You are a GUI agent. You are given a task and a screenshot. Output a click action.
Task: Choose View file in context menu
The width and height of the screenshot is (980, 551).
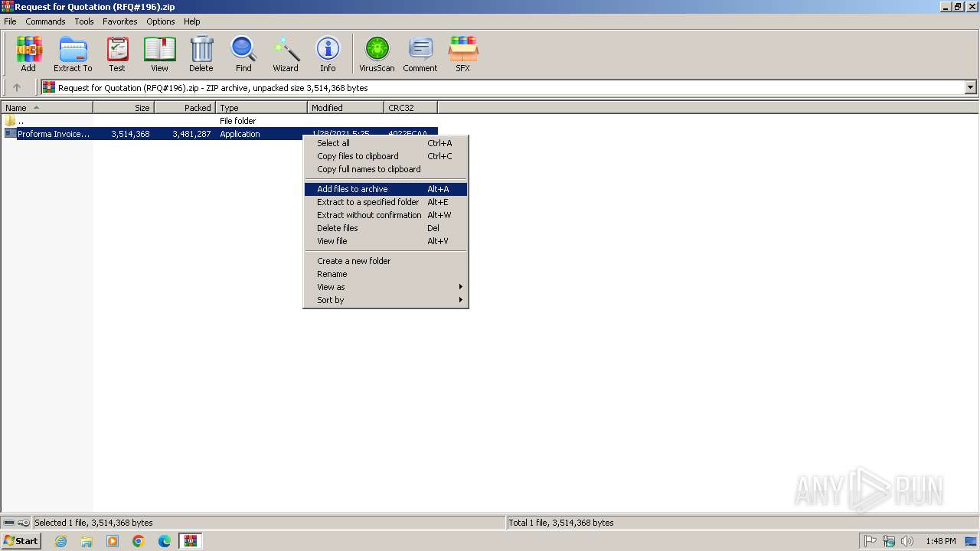[386, 241]
